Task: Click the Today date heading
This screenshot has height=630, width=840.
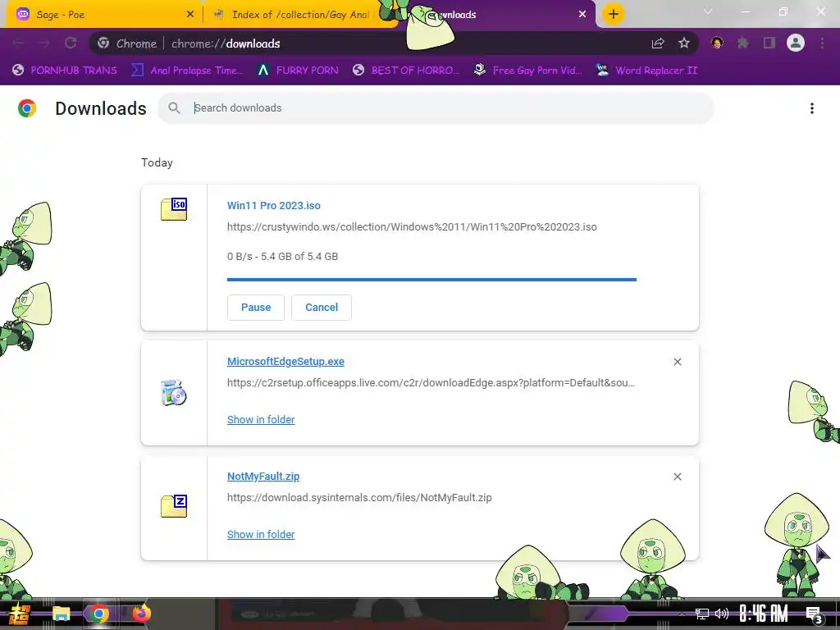Action: (157, 163)
